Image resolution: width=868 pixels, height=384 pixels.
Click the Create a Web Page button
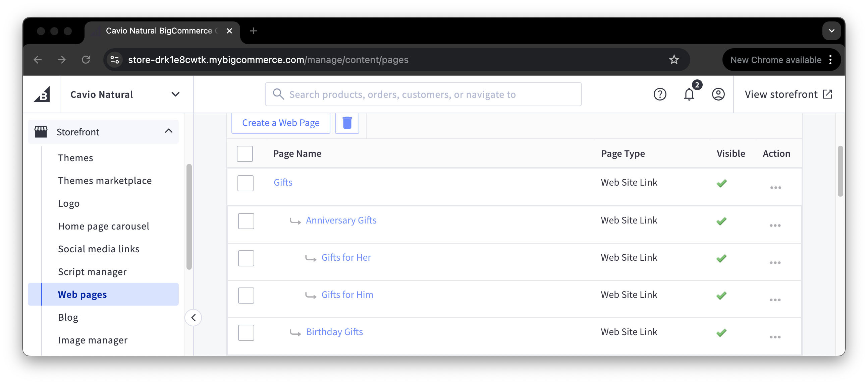[x=281, y=123]
